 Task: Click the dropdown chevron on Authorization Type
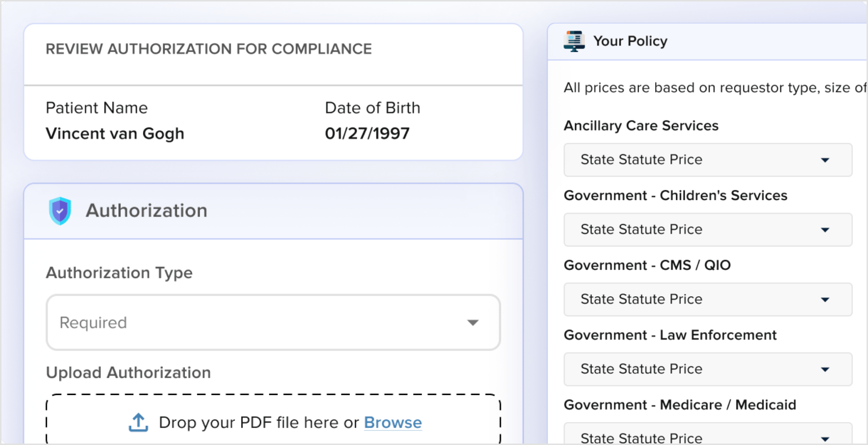click(x=473, y=323)
